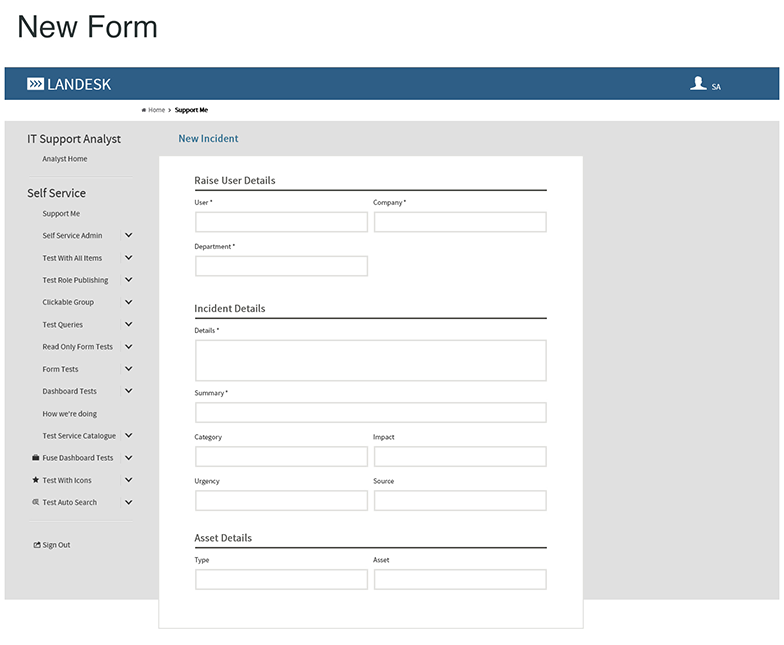Click the Home breadcrumb icon

pos(144,110)
